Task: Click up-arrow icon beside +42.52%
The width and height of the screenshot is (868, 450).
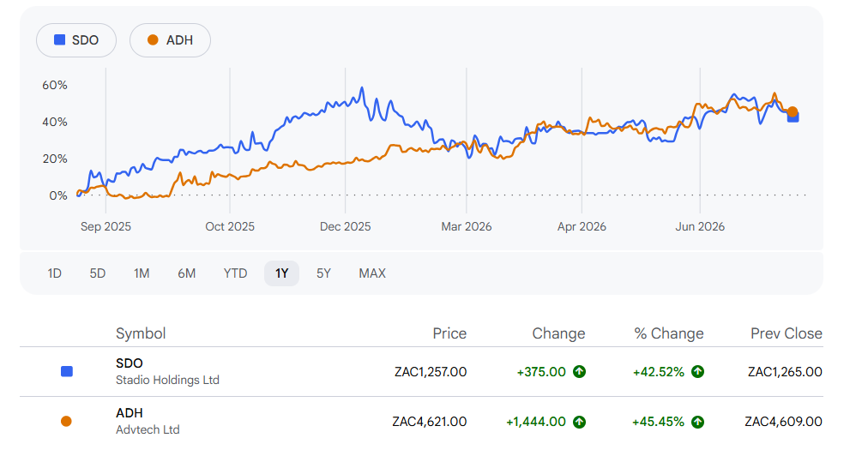Action: pos(697,371)
